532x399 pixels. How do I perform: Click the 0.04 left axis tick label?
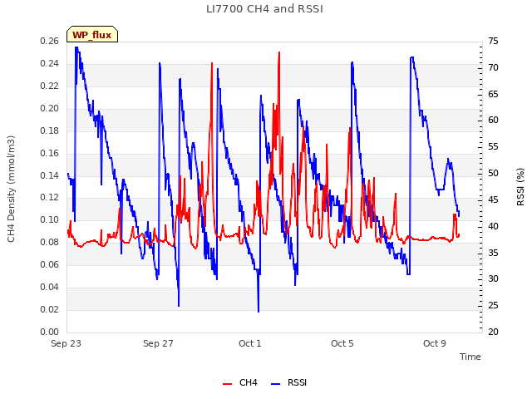[50, 287]
